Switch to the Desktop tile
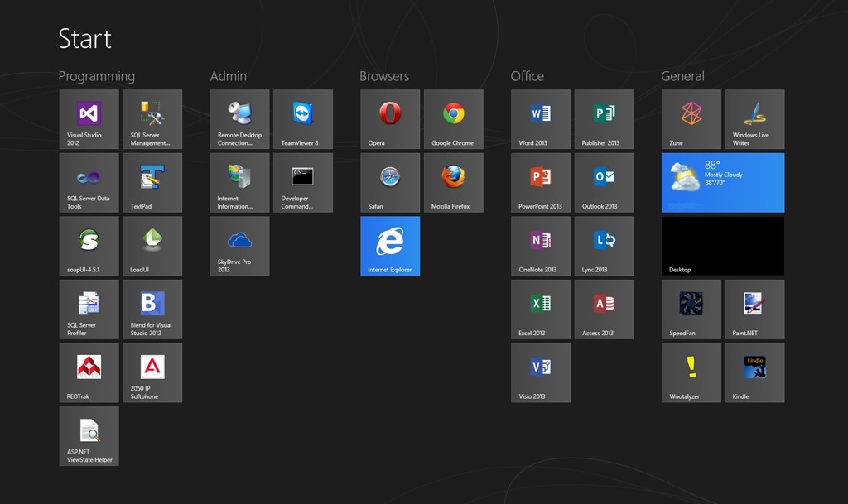 [x=723, y=246]
